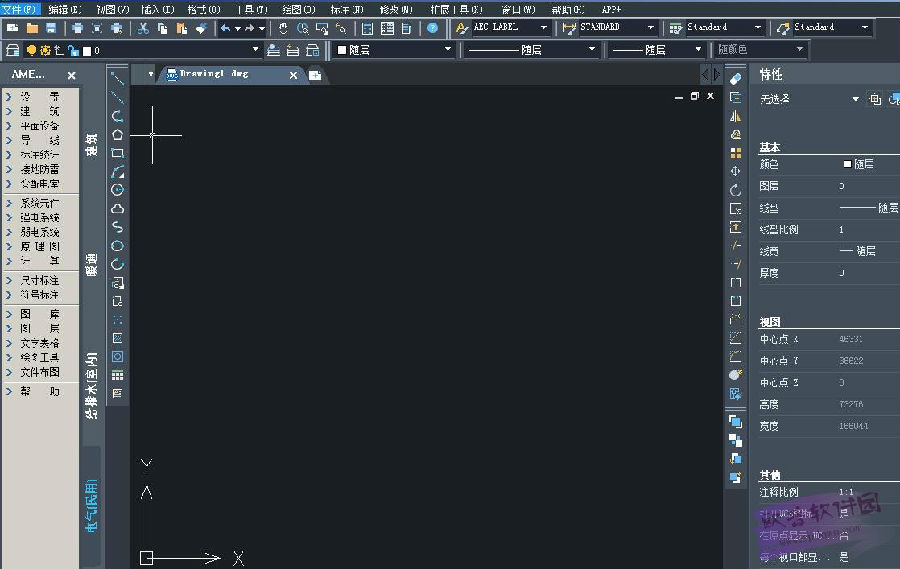Open the Table tool in draw toolbar

[117, 376]
